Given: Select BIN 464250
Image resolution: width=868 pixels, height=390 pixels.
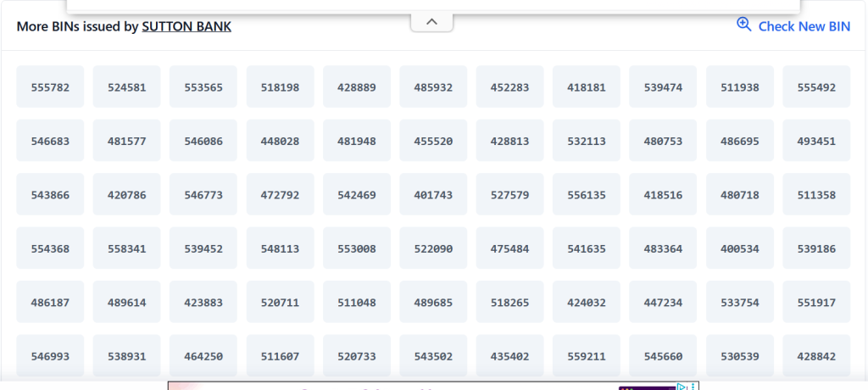Looking at the screenshot, I should click(x=203, y=355).
